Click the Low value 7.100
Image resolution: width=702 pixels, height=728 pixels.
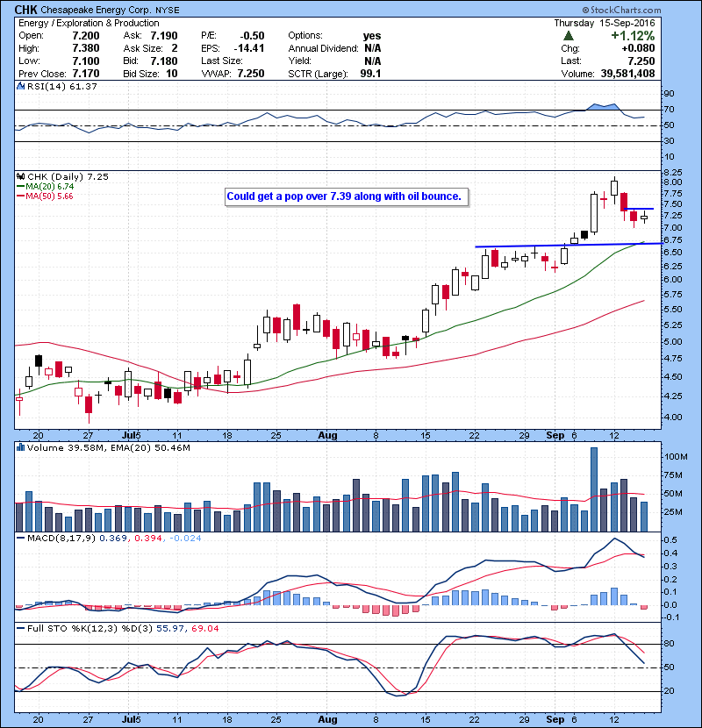[86, 61]
